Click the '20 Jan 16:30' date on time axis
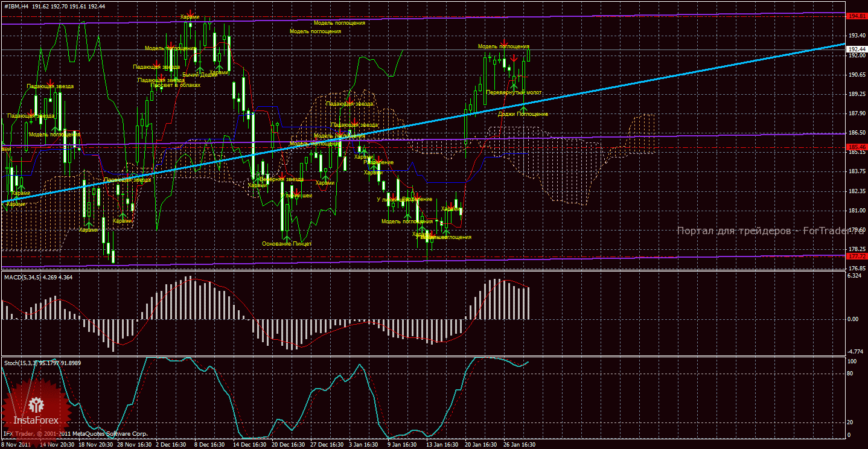Viewport: 868px width, 449px height. click(x=480, y=444)
